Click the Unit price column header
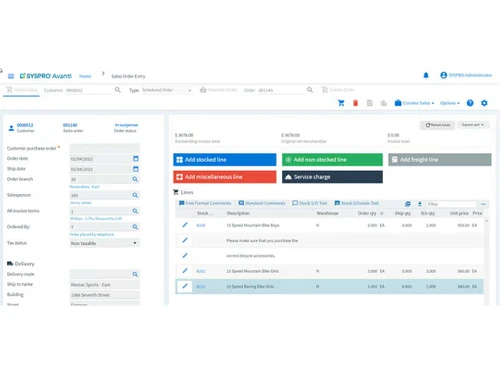The height and width of the screenshot is (375, 500). click(x=459, y=213)
